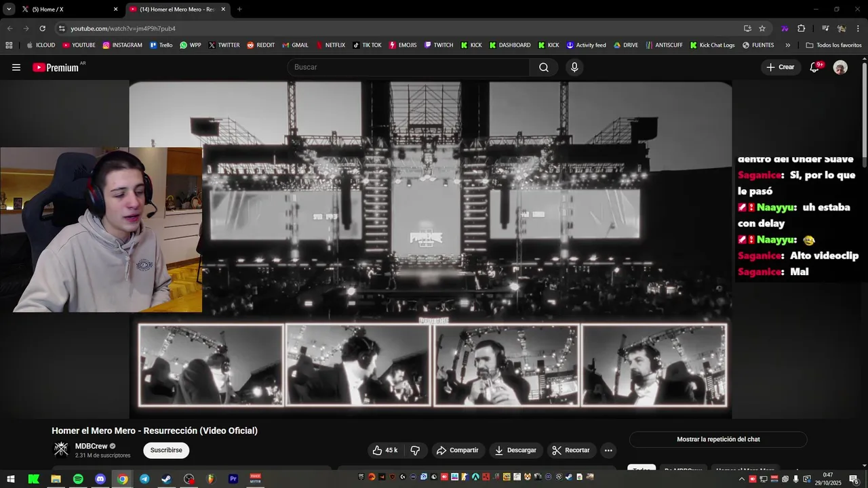Open Telegram from the taskbar
The width and height of the screenshot is (868, 488).
(144, 479)
